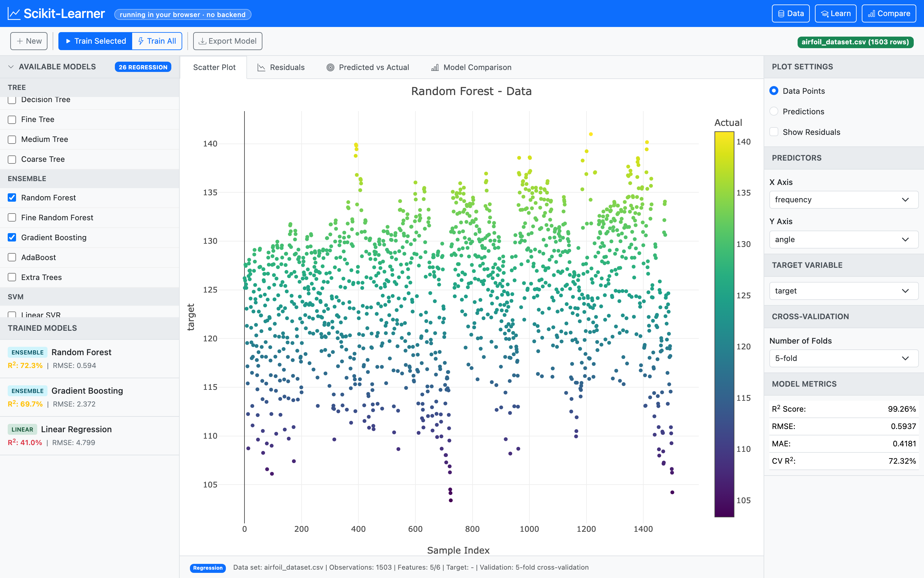Click the 'running in your browser' badge
The width and height of the screenshot is (924, 578).
183,14
